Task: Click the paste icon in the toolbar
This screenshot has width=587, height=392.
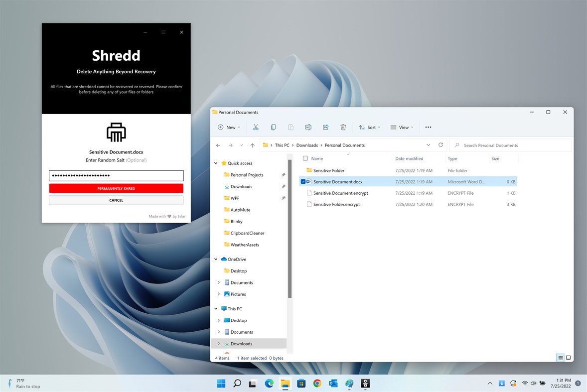Action: point(291,127)
